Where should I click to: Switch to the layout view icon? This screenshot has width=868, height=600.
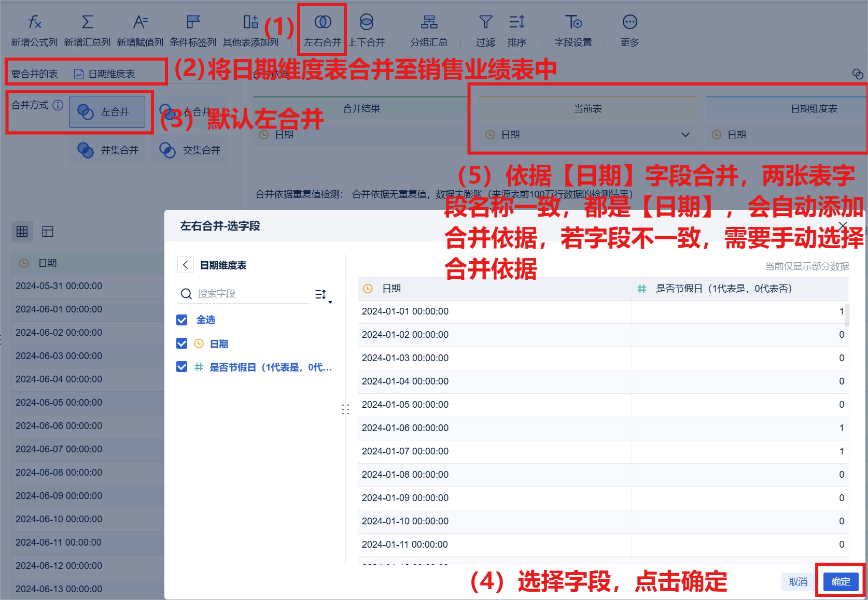point(48,232)
